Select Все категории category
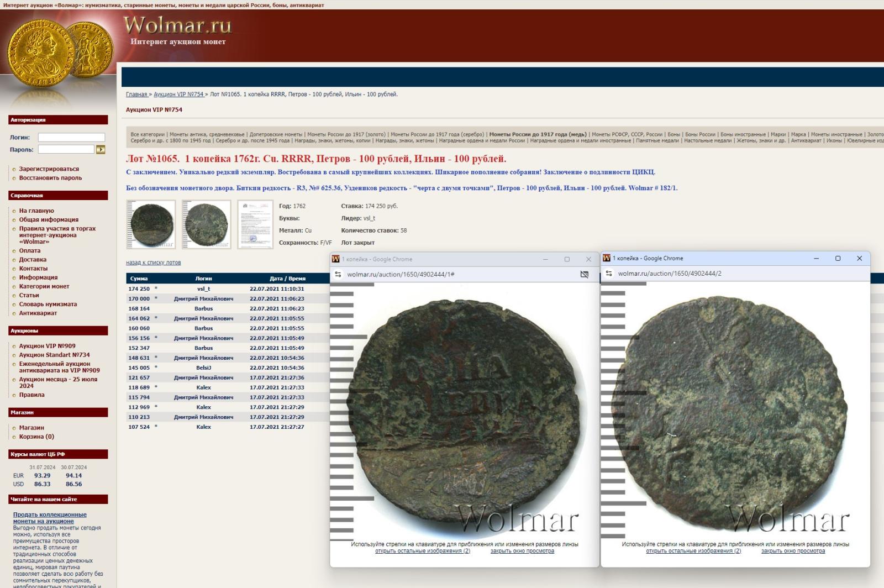 pyautogui.click(x=148, y=134)
